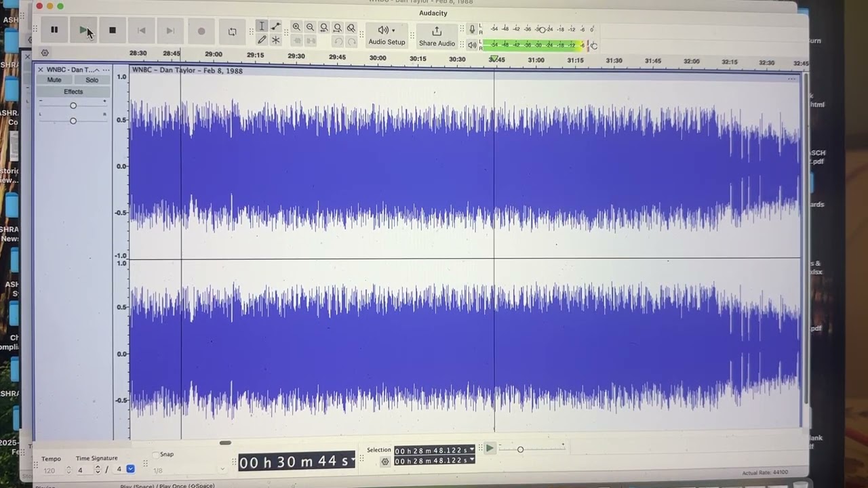Enable the Snap checkbox
The width and height of the screenshot is (868, 488).
[x=156, y=455]
